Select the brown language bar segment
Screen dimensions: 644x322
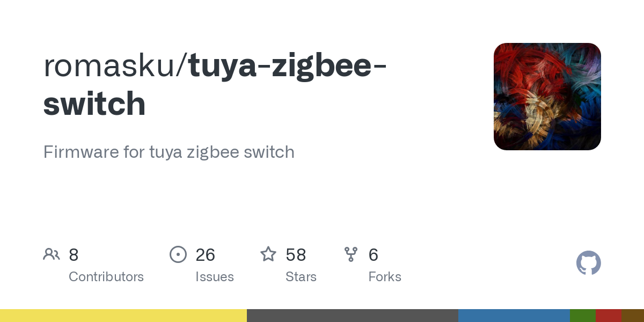point(633,316)
